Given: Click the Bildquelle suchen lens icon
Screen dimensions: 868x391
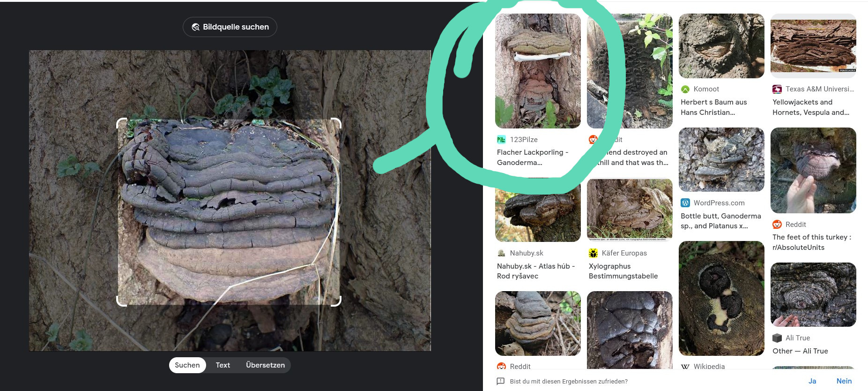Looking at the screenshot, I should 196,27.
